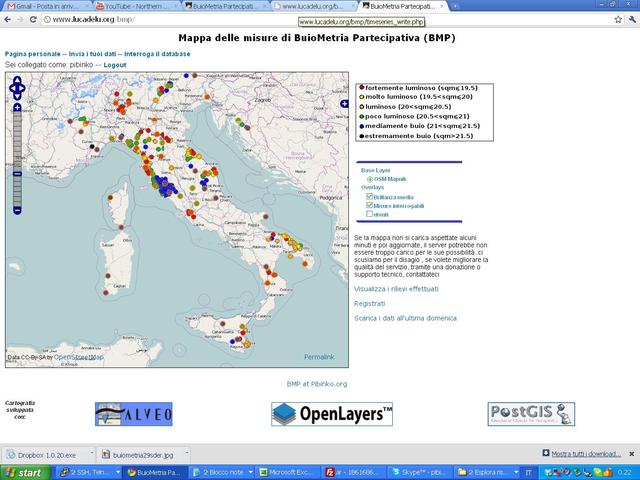This screenshot has height=480, width=640.
Task: Click the Windows Start button
Action: pos(24,472)
